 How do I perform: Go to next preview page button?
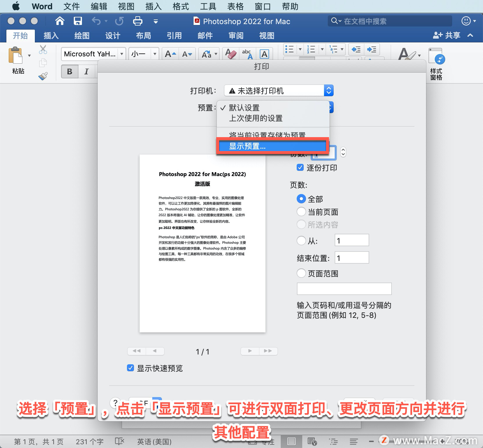pos(250,351)
